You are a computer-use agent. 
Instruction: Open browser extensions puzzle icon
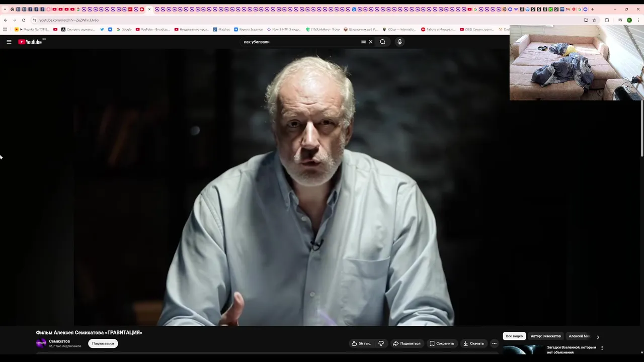coord(607,20)
